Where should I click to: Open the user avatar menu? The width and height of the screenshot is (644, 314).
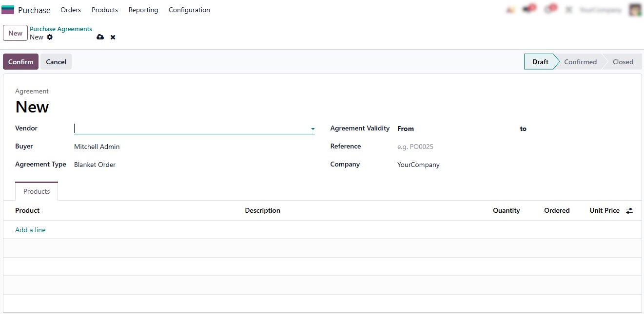[x=635, y=10]
